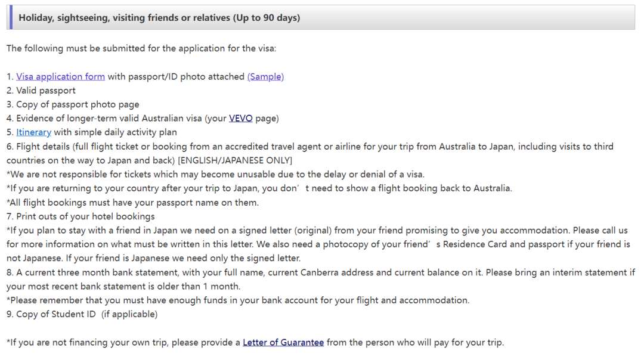Open the VEVO link

241,119
